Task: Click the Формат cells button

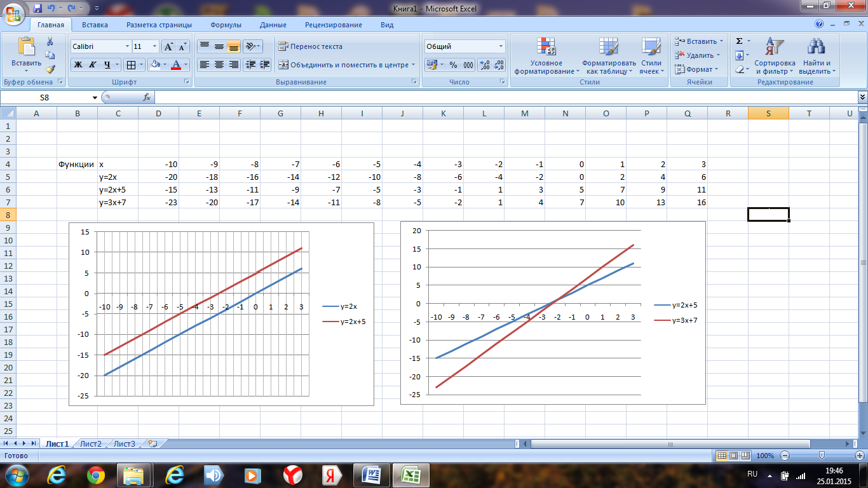Action: (x=695, y=69)
